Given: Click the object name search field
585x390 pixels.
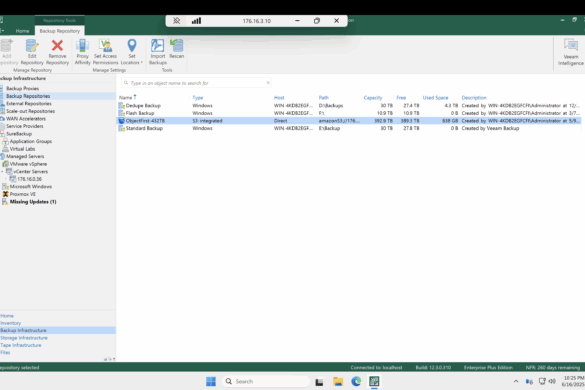Looking at the screenshot, I should (x=197, y=83).
